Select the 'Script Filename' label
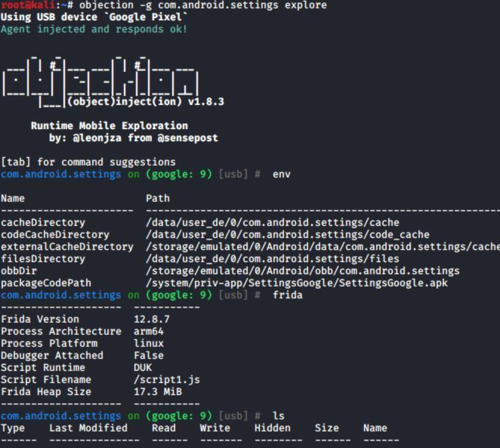The height and width of the screenshot is (448, 500). (46, 380)
